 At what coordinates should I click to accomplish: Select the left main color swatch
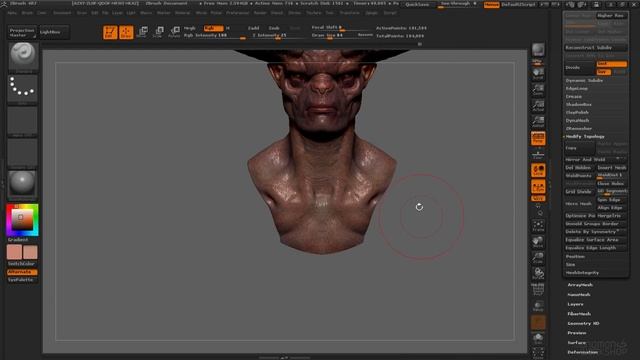[14, 252]
